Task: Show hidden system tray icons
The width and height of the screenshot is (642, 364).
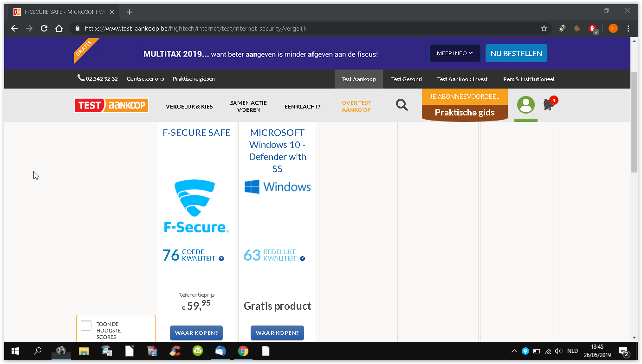Action: [514, 351]
